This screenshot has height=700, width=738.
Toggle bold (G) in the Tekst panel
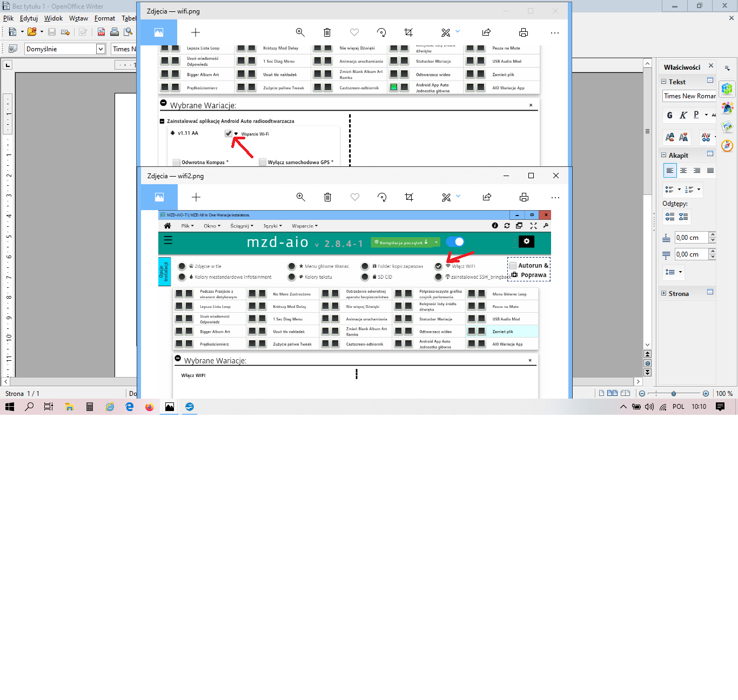[670, 115]
